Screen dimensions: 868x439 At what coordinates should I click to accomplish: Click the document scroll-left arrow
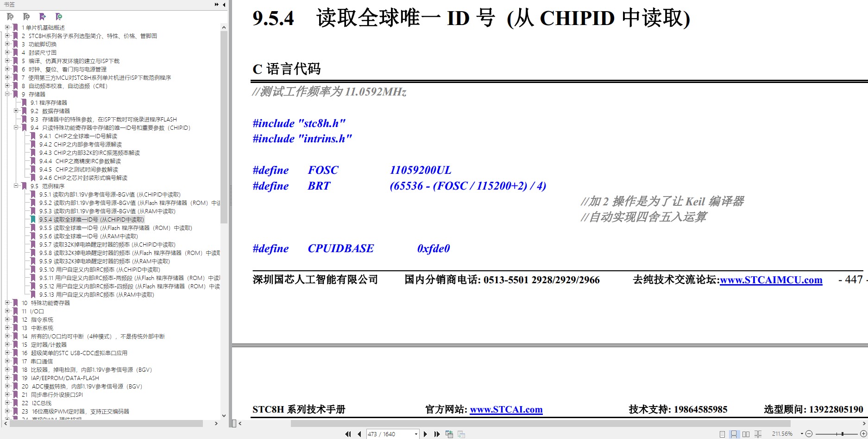click(x=240, y=423)
